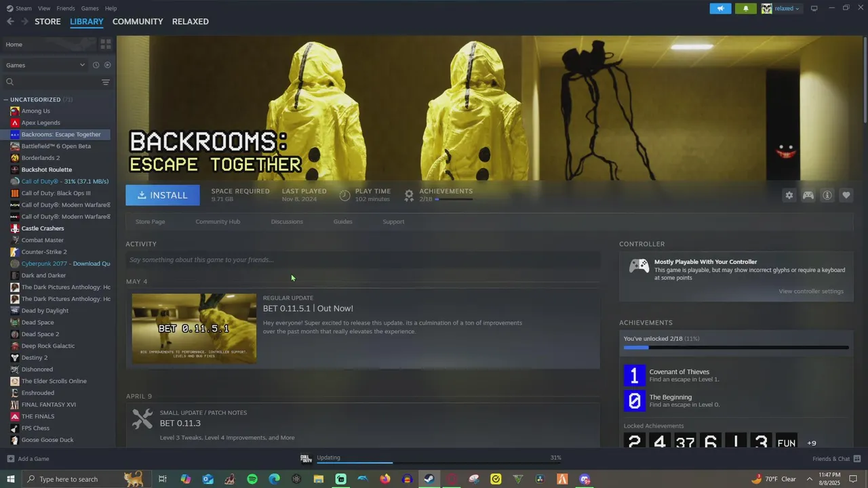The image size is (868, 488).
Task: Open Covenant of Thieves achievement icon
Action: [x=635, y=375]
